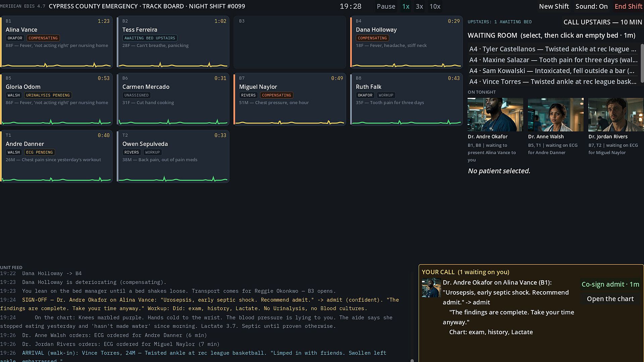The width and height of the screenshot is (644, 362).
Task: Select Miguel Naylor in bed B7
Action: pos(290,99)
